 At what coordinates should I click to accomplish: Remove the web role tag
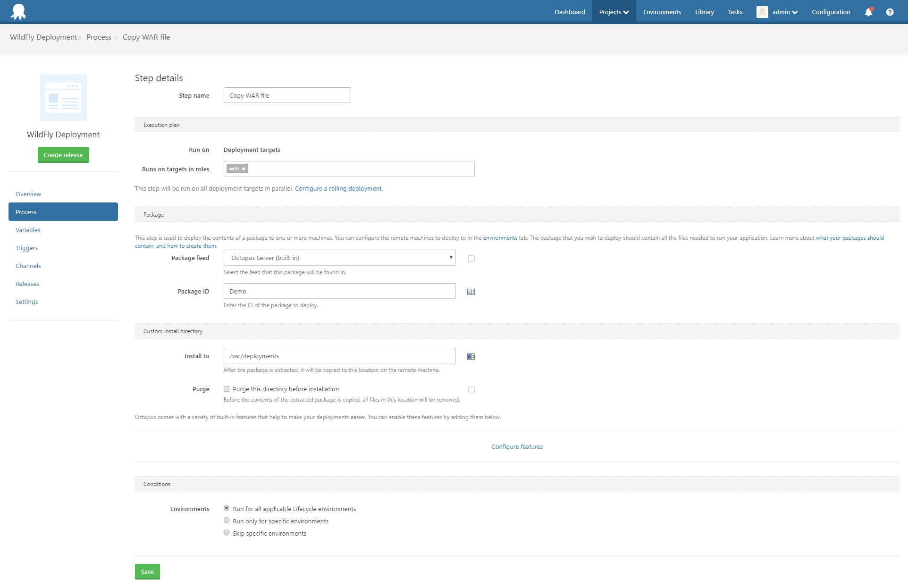tap(244, 169)
